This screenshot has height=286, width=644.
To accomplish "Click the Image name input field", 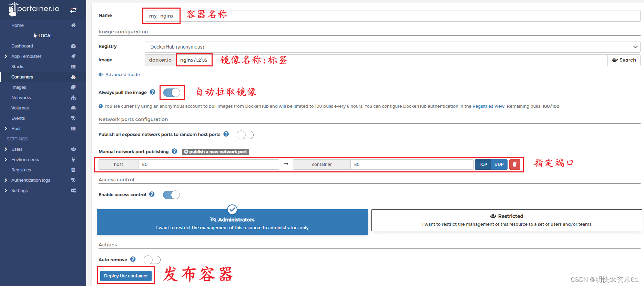I will tap(391, 60).
